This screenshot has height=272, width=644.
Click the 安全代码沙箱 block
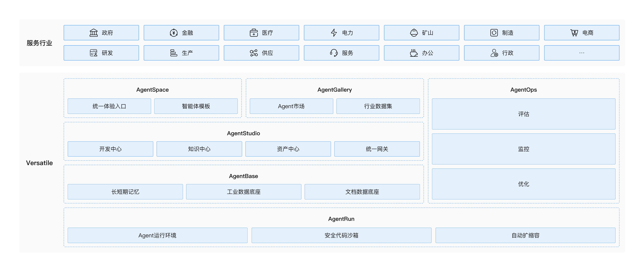pos(341,235)
